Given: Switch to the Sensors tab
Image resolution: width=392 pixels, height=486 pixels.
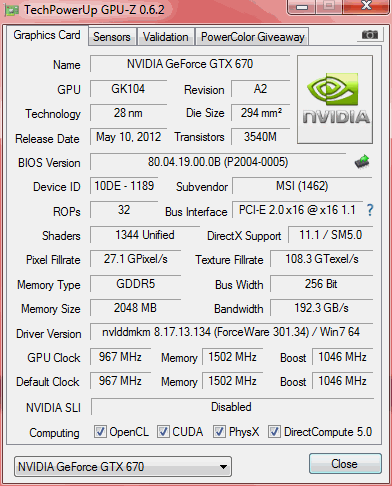Looking at the screenshot, I should pyautogui.click(x=112, y=37).
